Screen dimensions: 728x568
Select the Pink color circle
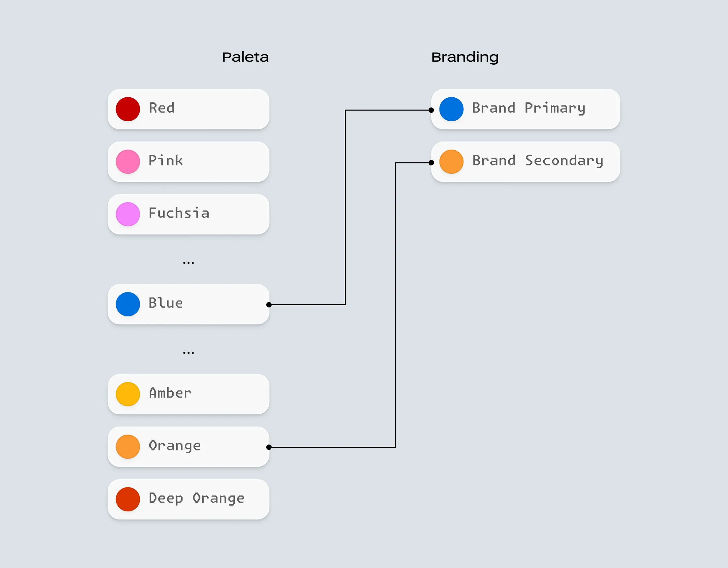tap(128, 162)
